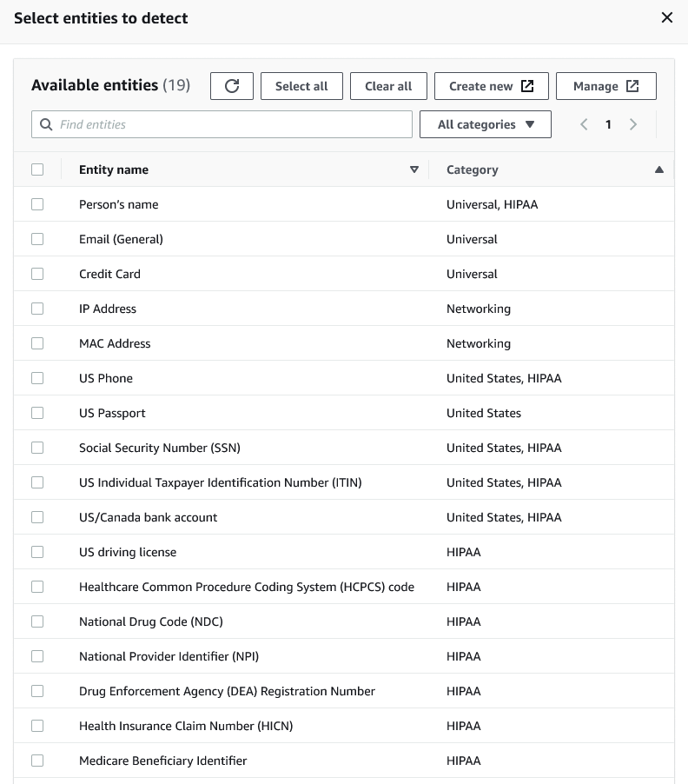Image resolution: width=688 pixels, height=784 pixels.
Task: Check the Person's name entity checkbox
Action: [37, 204]
